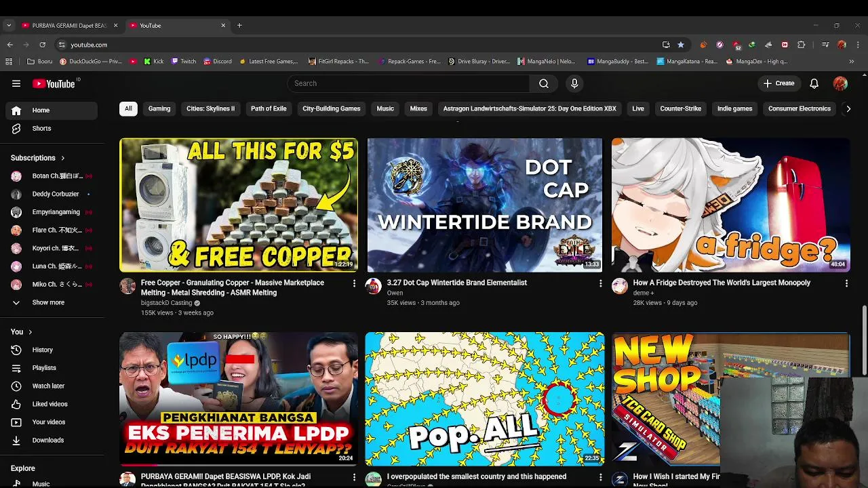The image size is (868, 488).
Task: Open the account avatar menu
Action: pyautogui.click(x=841, y=83)
